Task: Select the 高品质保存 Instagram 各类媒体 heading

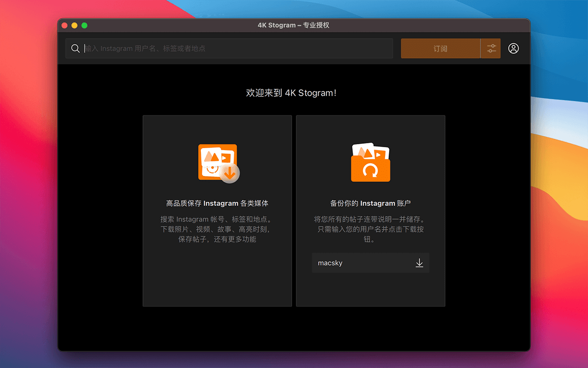Action: [x=217, y=203]
